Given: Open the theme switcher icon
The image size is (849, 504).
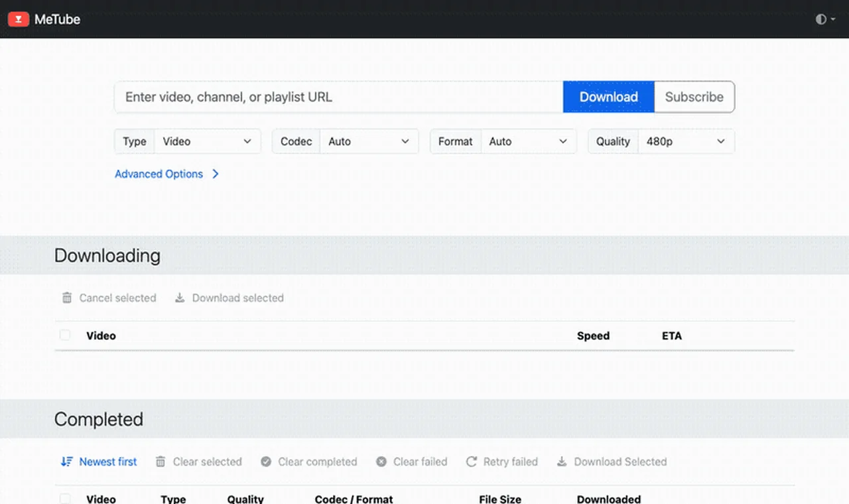Looking at the screenshot, I should tap(825, 19).
